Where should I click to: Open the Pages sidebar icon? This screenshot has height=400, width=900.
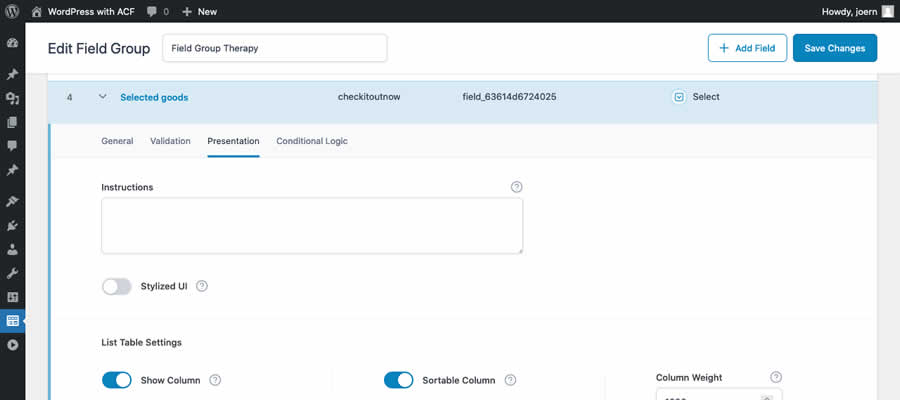coord(13,122)
